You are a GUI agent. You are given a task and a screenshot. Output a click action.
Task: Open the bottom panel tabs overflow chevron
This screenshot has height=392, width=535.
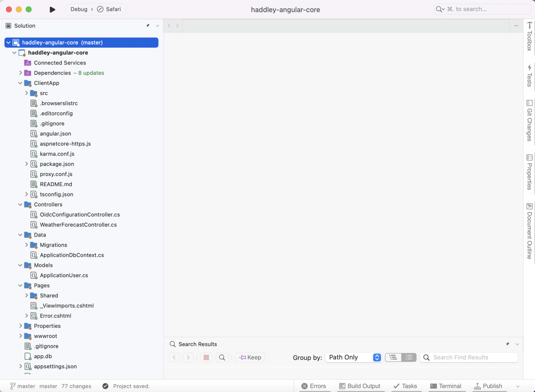[x=518, y=386]
